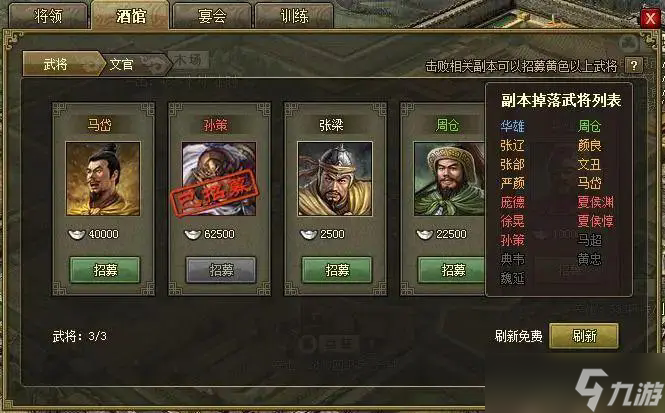This screenshot has width=665, height=413.
Task: Select the 周仓 general portrait
Action: tap(450, 179)
